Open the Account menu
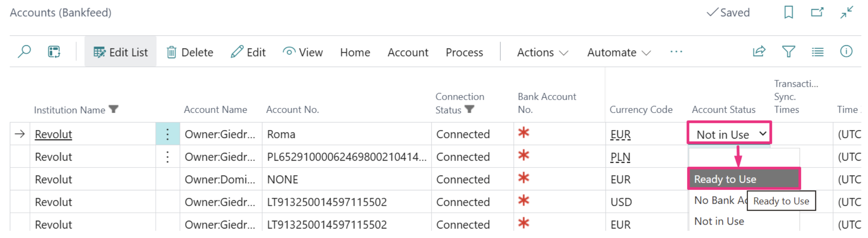This screenshot has height=238, width=868. click(408, 52)
